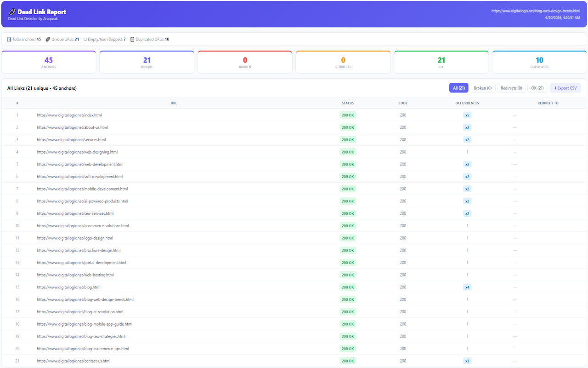Open the soft-development.html URL link
588x368 pixels.
80,177
